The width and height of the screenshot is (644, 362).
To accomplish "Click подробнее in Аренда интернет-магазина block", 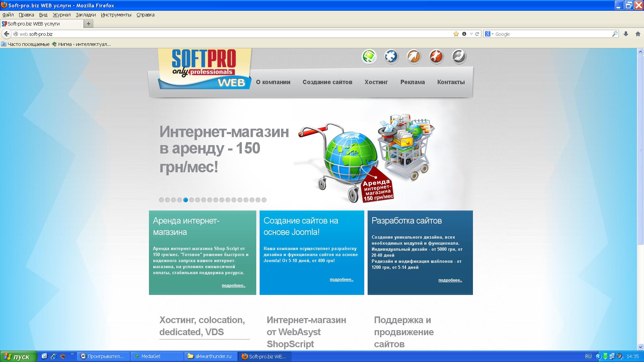I will click(x=233, y=286).
